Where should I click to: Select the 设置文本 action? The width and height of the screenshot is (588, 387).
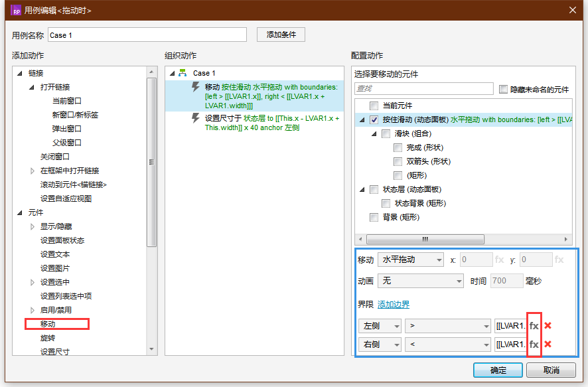point(54,254)
